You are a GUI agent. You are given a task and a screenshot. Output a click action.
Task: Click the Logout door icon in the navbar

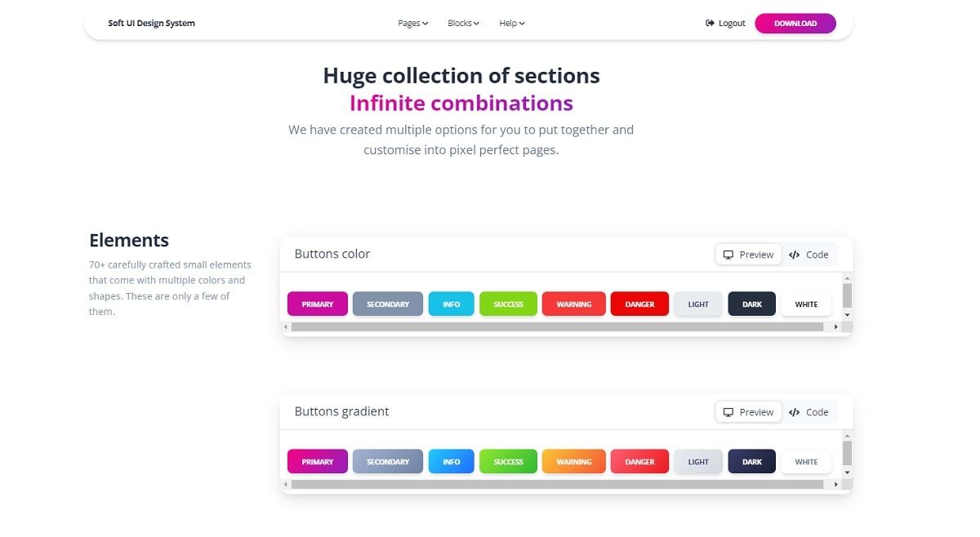coord(710,23)
